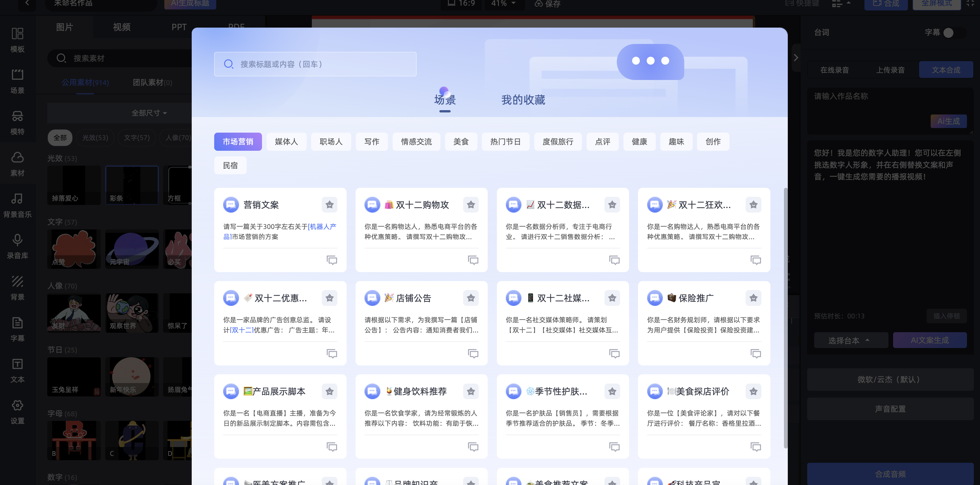This screenshot has height=485, width=980.
Task: Star the 双十二优惠 card
Action: pyautogui.click(x=329, y=298)
